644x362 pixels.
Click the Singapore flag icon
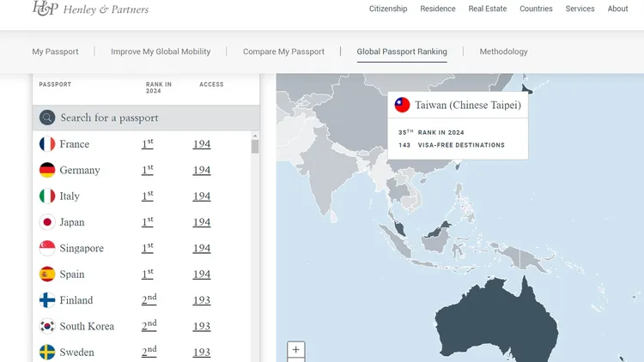[x=47, y=248]
